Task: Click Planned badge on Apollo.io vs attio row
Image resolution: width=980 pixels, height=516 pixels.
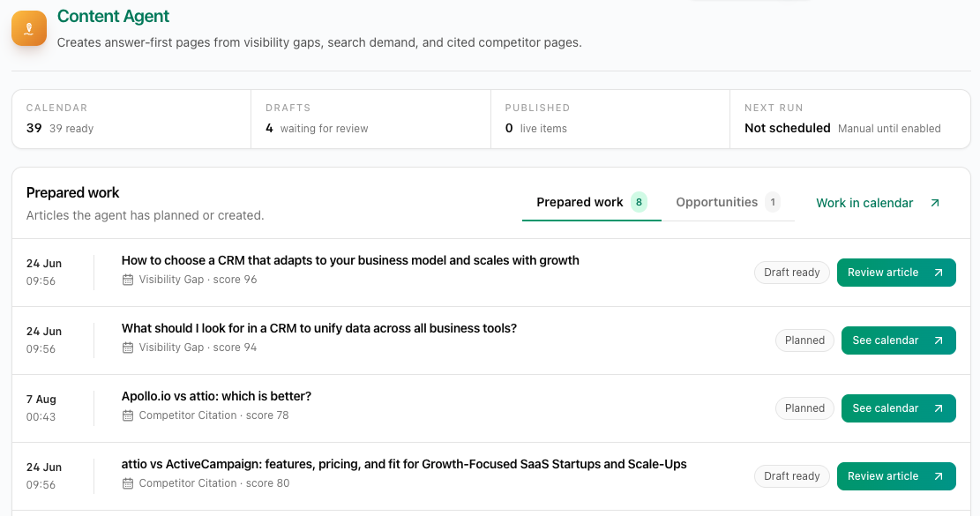Action: (805, 408)
